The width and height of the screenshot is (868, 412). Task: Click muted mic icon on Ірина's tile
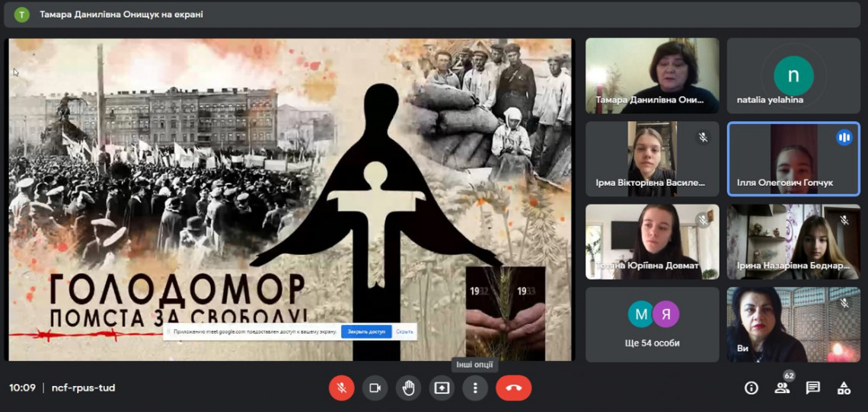[844, 220]
